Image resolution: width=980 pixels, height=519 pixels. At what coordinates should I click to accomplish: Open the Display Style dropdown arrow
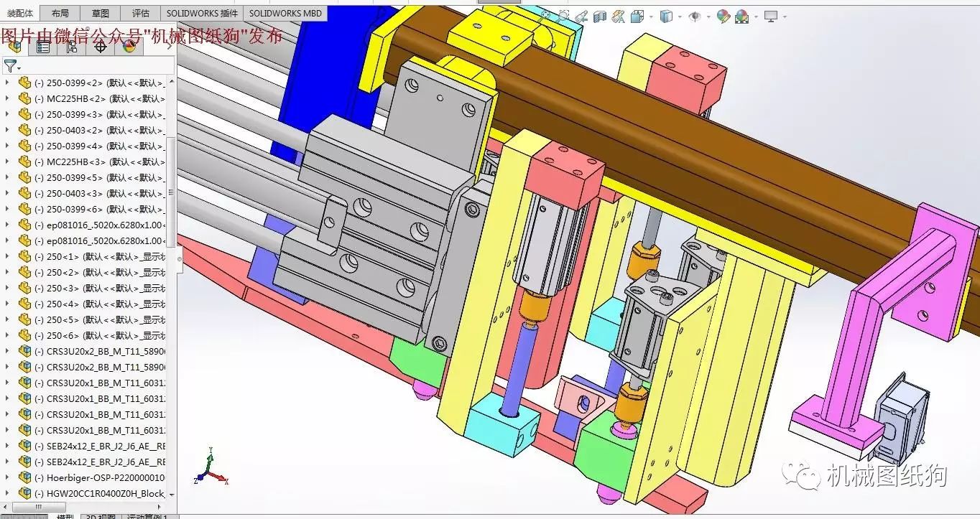pos(680,17)
